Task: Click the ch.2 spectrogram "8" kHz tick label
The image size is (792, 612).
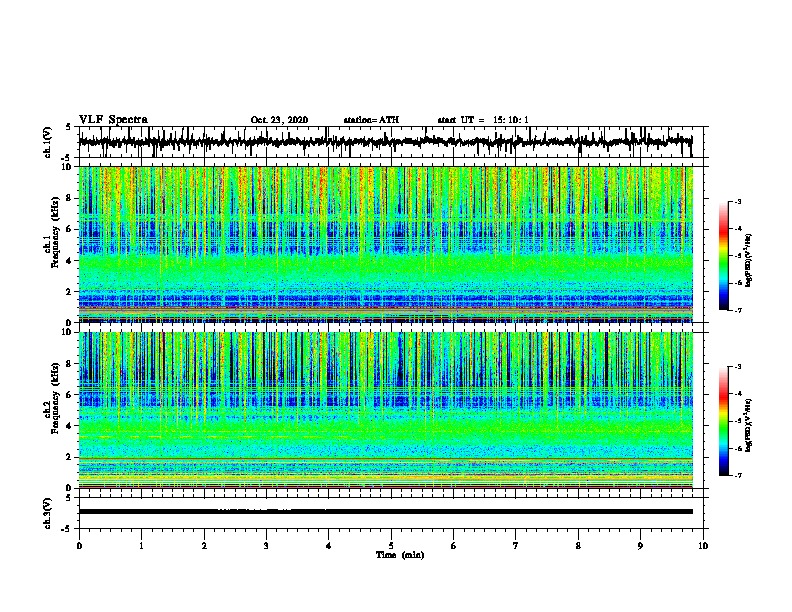Action: pos(69,364)
